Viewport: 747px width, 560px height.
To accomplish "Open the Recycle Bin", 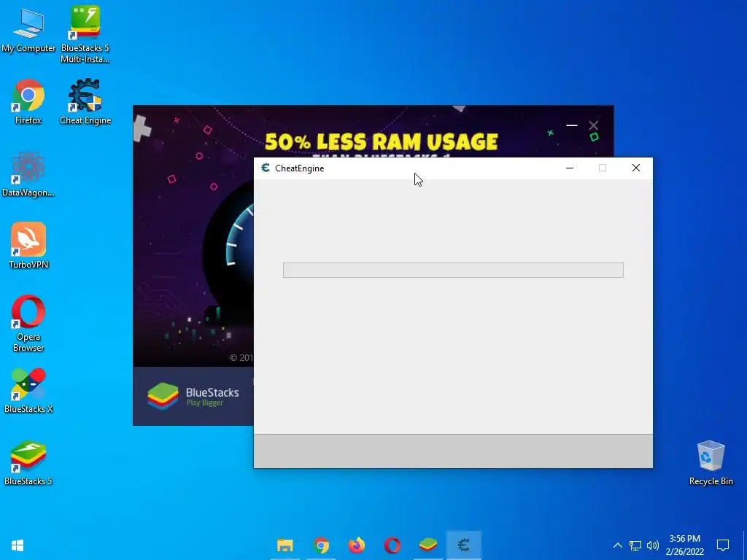I will click(711, 462).
